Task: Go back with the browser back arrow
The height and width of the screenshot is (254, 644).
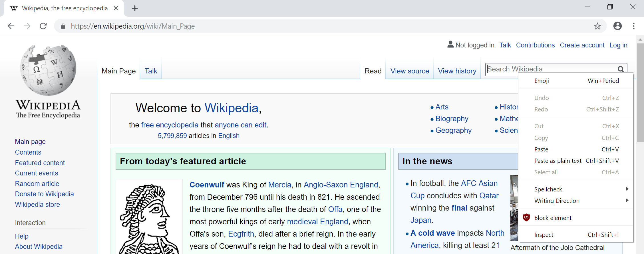Action: click(11, 26)
